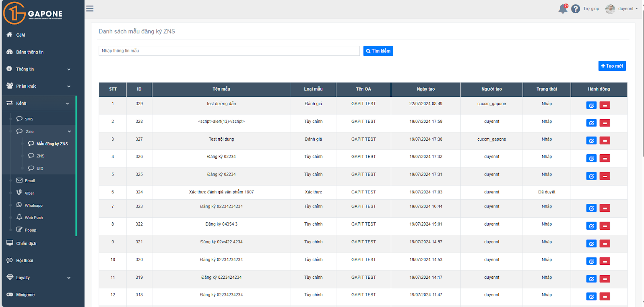Toggle the hamburger sidebar menu
The width and height of the screenshot is (644, 307).
(90, 8)
